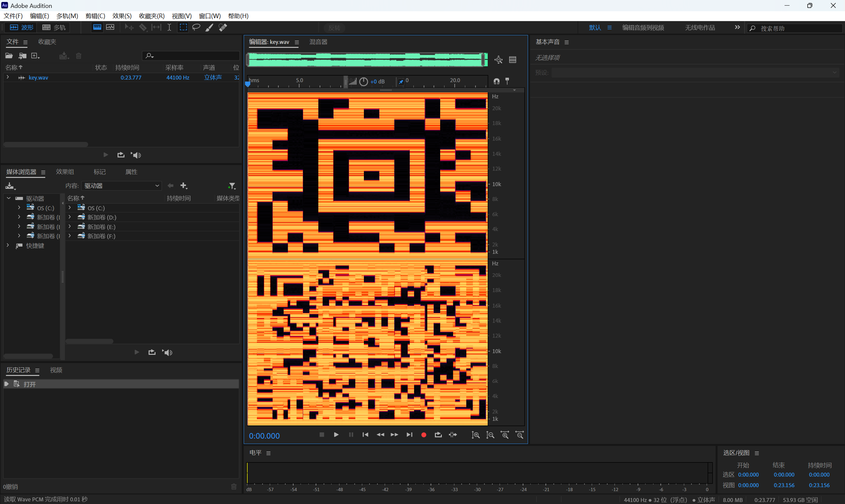845x504 pixels.
Task: Toggle auto-play speaker icon in Files panel
Action: pos(136,155)
